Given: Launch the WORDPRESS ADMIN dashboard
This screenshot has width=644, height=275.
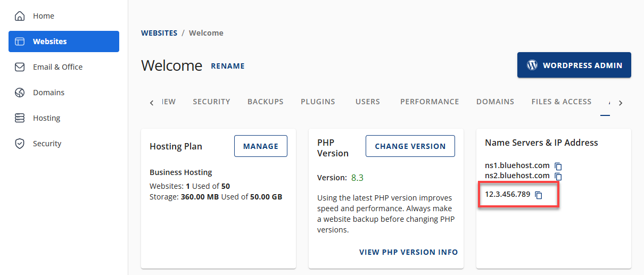Looking at the screenshot, I should pyautogui.click(x=574, y=65).
